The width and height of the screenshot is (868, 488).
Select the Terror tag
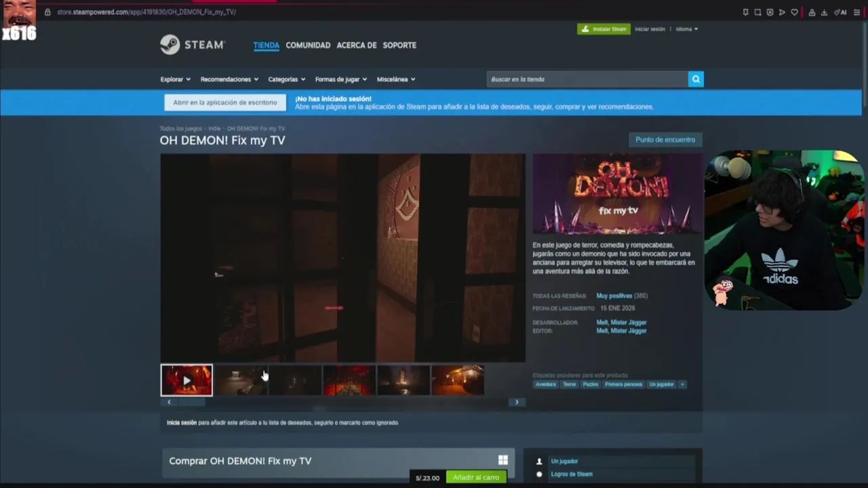[x=569, y=384]
